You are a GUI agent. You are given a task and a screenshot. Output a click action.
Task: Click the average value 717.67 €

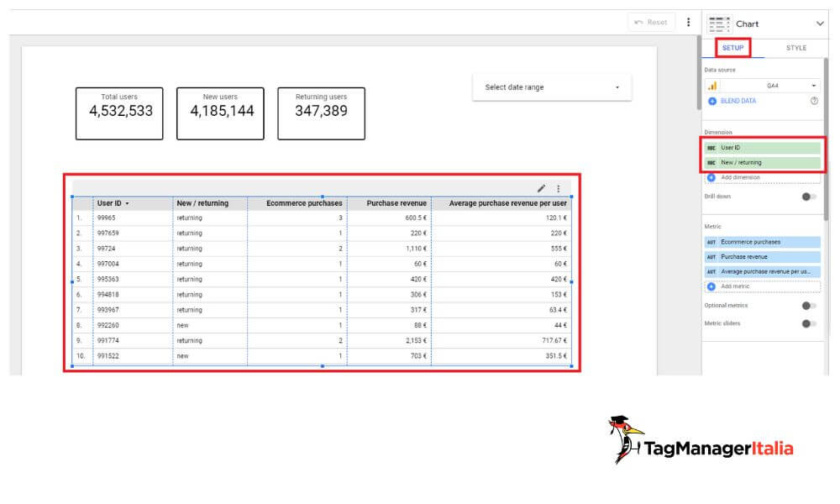pos(554,341)
